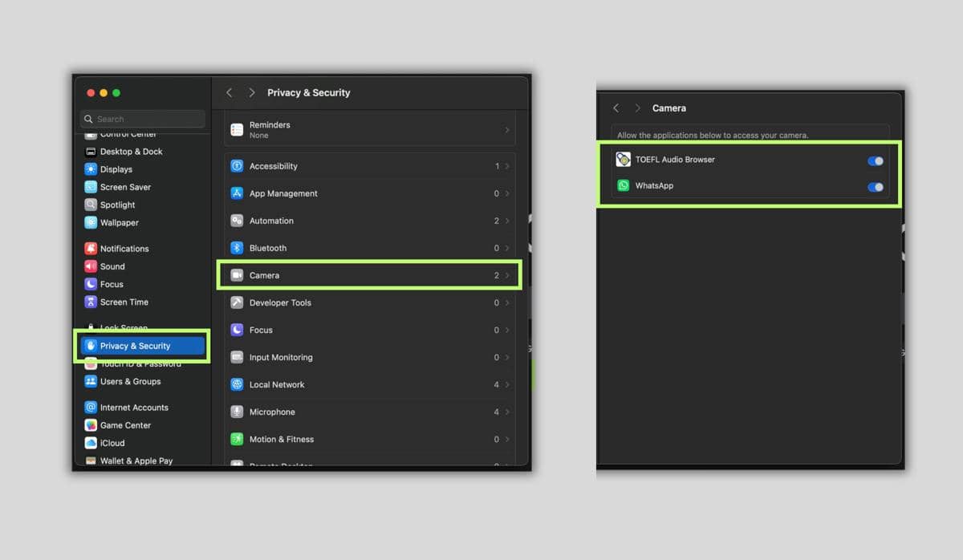The width and height of the screenshot is (963, 560).
Task: Click the Bluetooth icon in privacy list
Action: pyautogui.click(x=237, y=248)
